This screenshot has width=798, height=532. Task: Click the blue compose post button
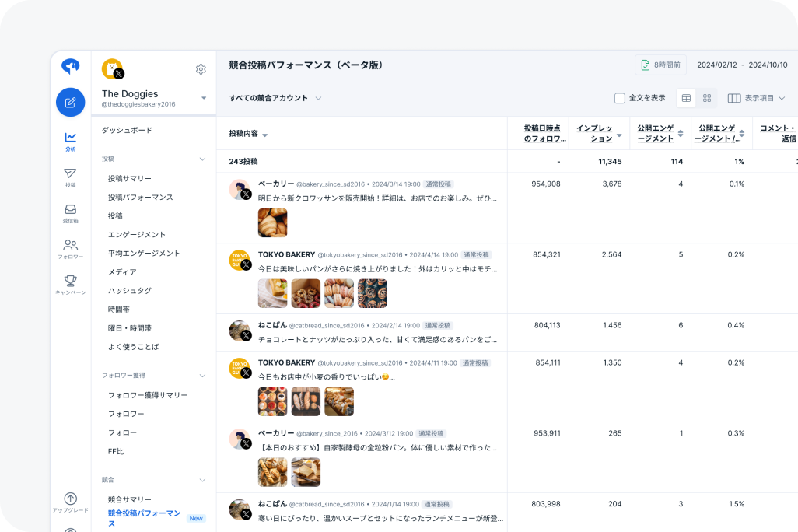tap(70, 102)
